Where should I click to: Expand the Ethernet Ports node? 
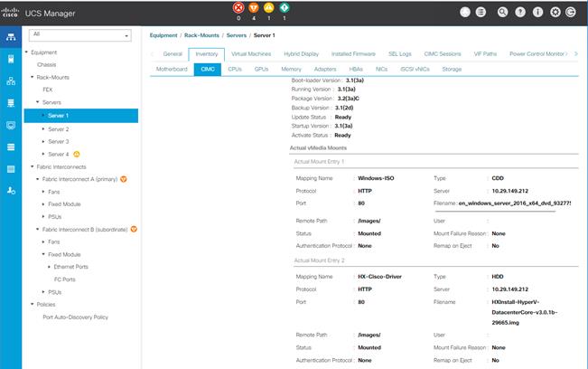coord(49,267)
